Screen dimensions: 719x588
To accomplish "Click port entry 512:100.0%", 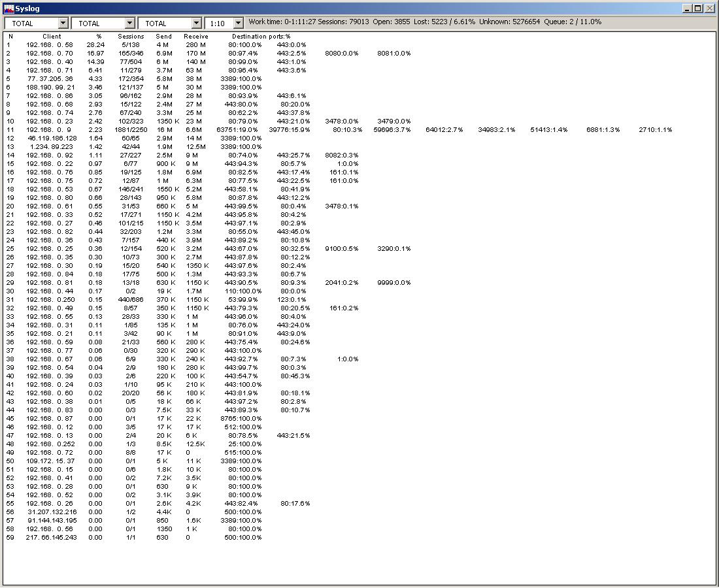I will (243, 427).
